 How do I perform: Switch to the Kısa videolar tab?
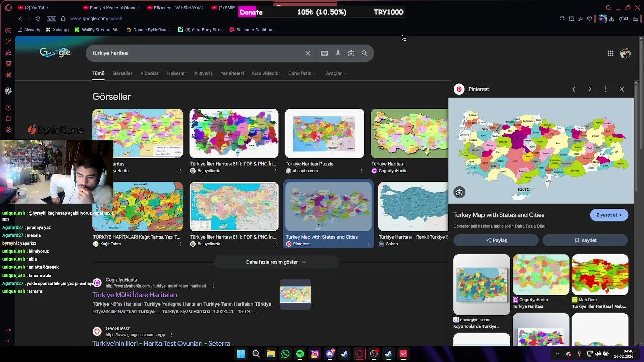click(266, 73)
